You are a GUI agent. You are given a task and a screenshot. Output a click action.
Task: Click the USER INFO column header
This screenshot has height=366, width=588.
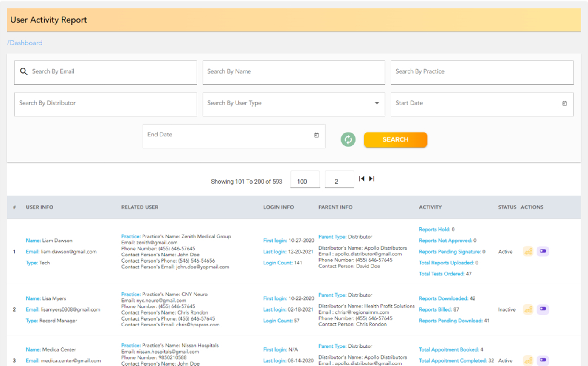[39, 207]
